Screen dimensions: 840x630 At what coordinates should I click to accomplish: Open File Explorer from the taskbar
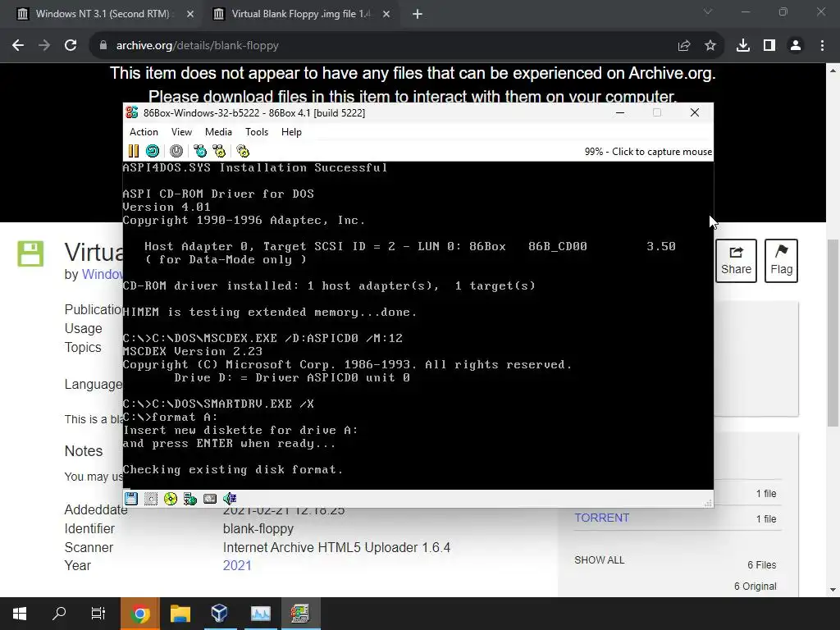coord(180,614)
